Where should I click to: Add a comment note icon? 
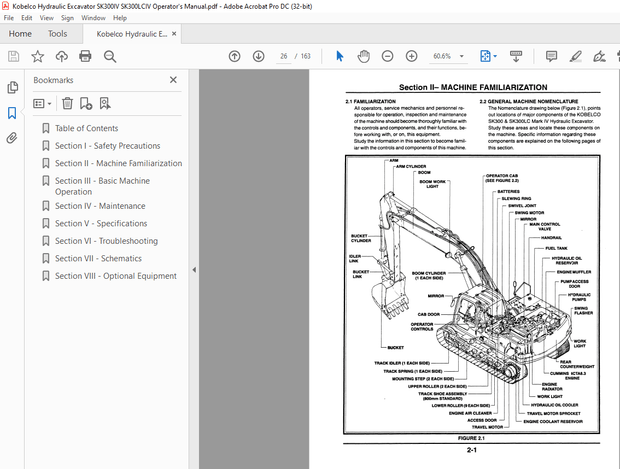551,56
